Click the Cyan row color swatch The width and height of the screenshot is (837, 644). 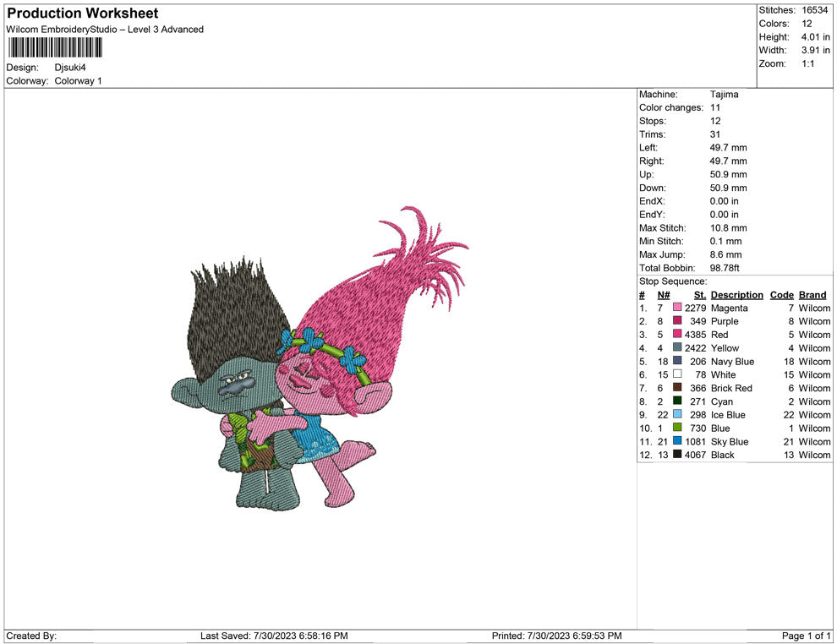point(677,401)
